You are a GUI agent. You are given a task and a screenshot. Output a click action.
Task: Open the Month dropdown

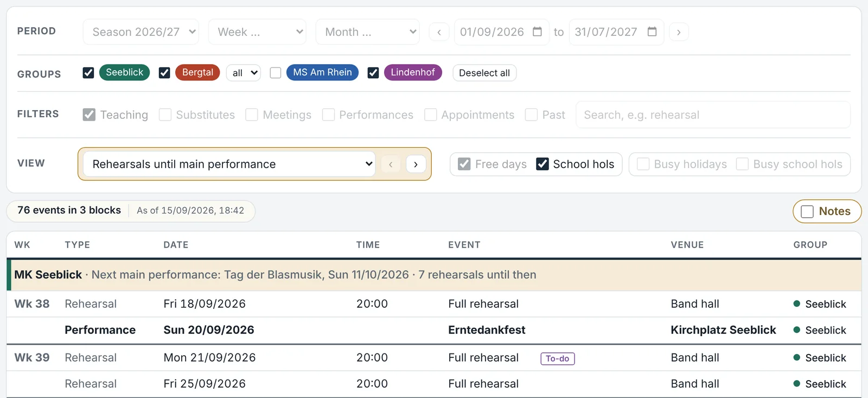[x=368, y=32]
